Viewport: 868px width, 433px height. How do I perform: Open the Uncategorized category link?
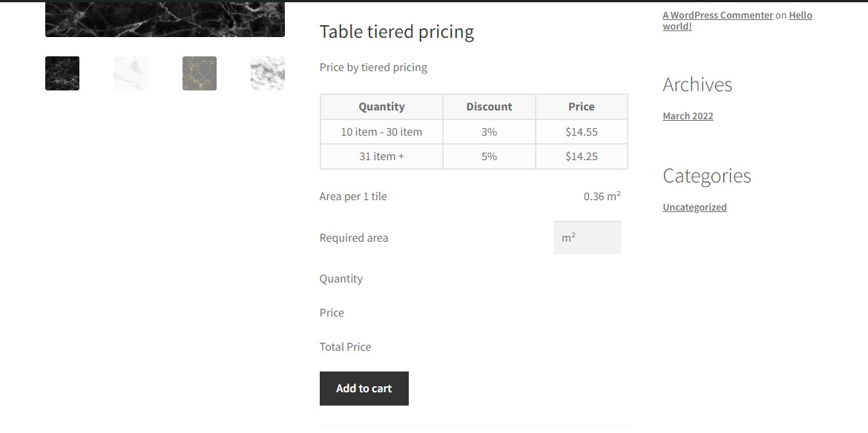(694, 207)
